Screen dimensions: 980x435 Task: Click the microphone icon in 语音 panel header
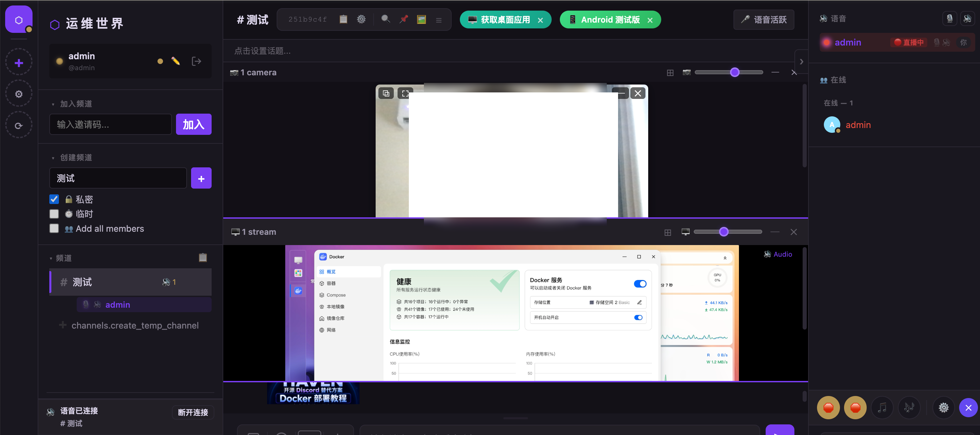(x=950, y=18)
